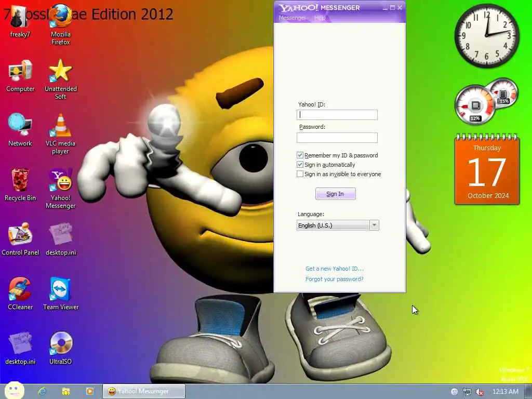This screenshot has height=399, width=532.
Task: Select the desktop.ini file below CCleaner
Action: click(20, 349)
